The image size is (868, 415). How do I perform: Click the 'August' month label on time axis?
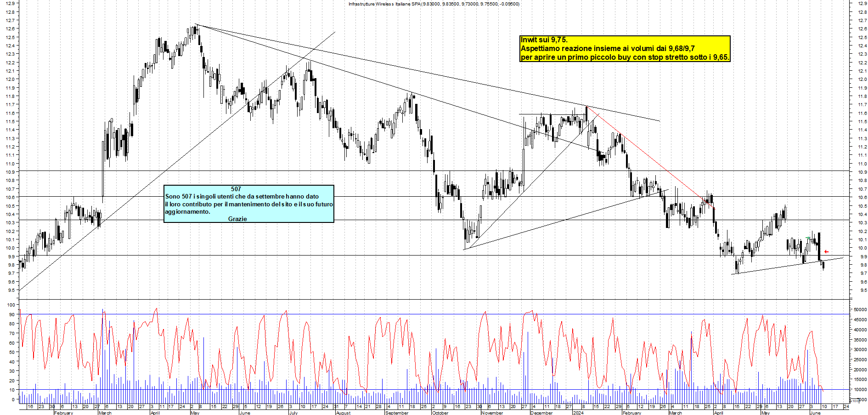343,413
